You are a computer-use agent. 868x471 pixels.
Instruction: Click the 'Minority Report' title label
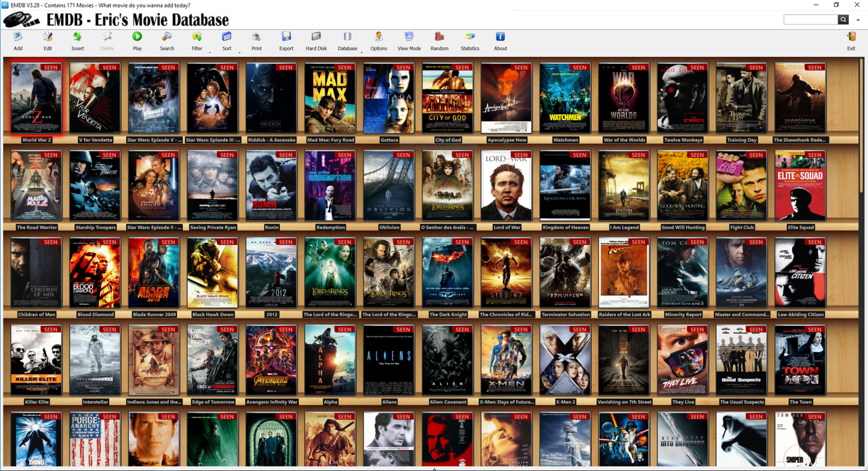[x=683, y=314]
